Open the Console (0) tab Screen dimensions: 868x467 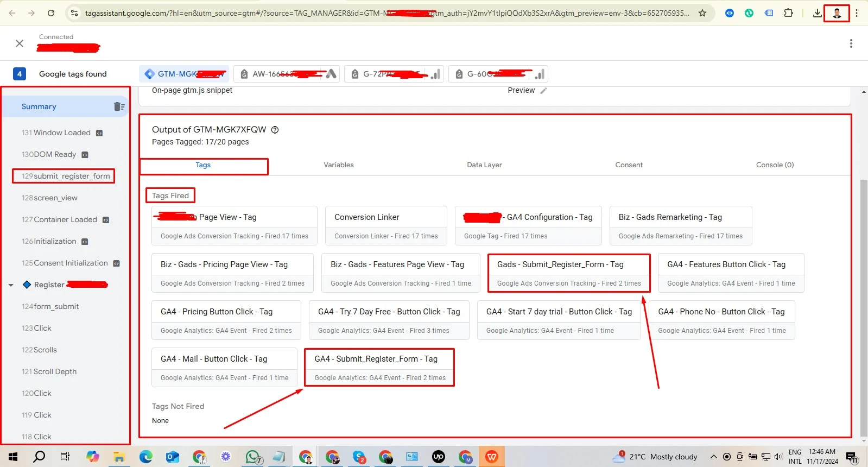click(775, 165)
